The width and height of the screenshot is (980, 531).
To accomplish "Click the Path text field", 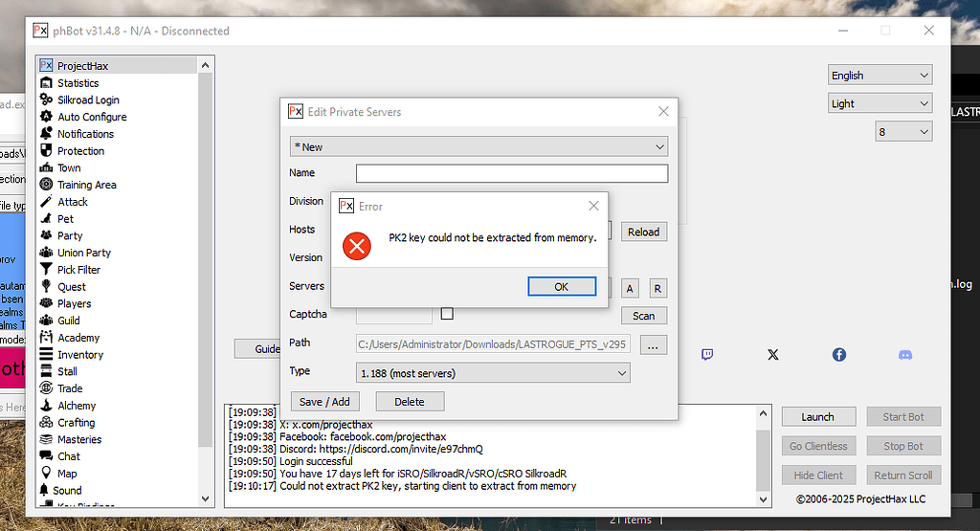I will click(493, 344).
